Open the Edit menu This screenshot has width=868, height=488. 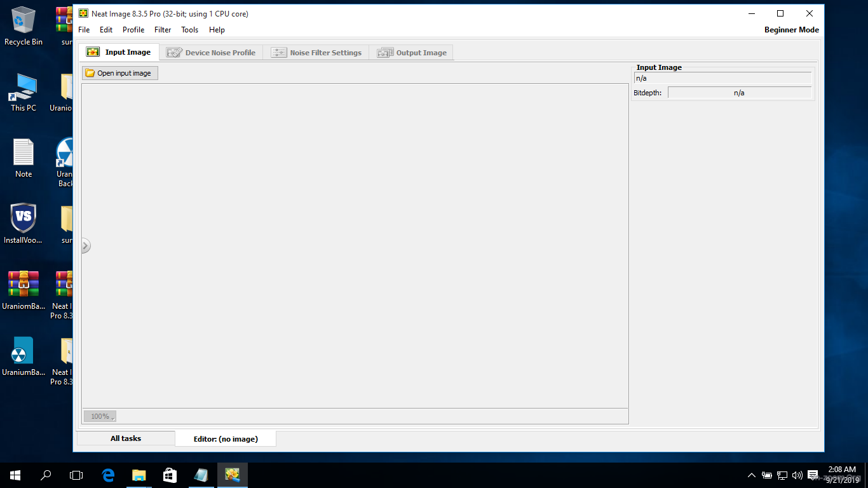tap(106, 30)
